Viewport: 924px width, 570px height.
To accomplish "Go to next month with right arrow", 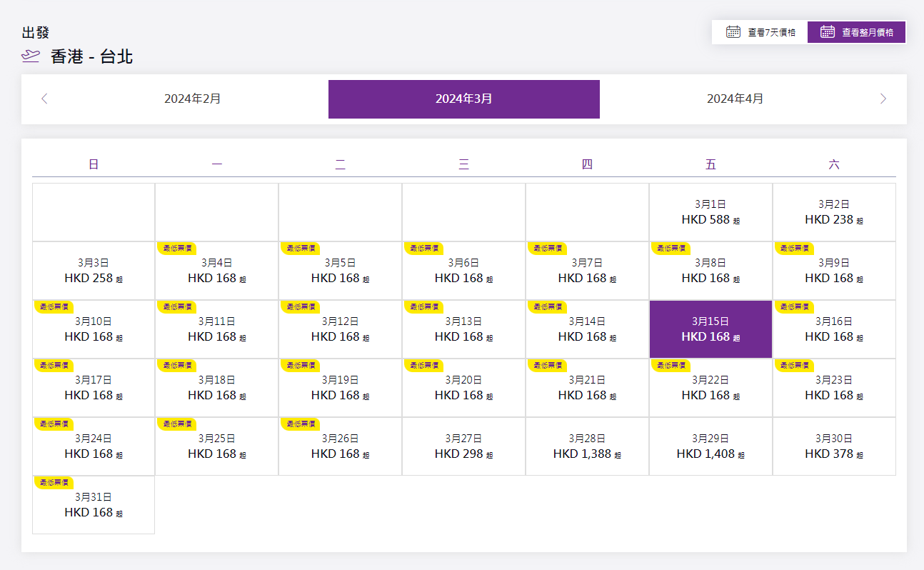I will [883, 99].
